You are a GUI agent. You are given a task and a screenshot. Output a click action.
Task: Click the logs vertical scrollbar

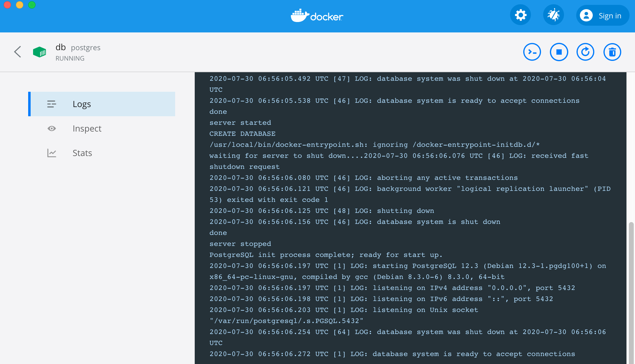click(631, 291)
